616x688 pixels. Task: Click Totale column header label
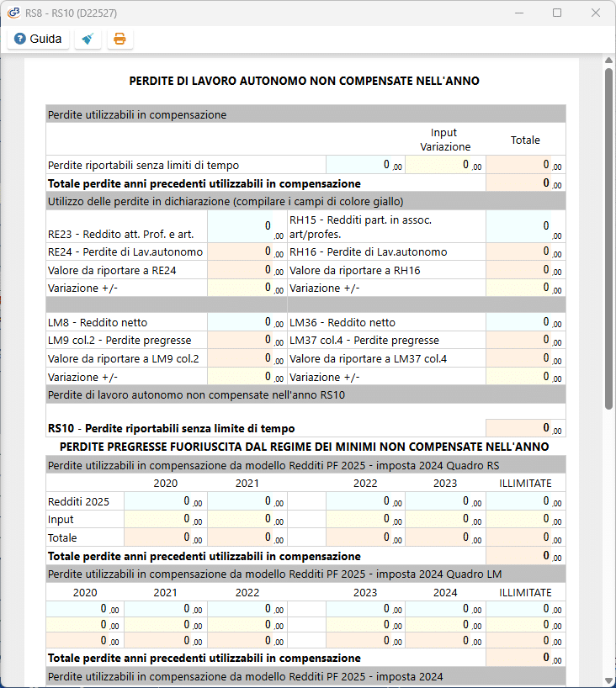[525, 140]
